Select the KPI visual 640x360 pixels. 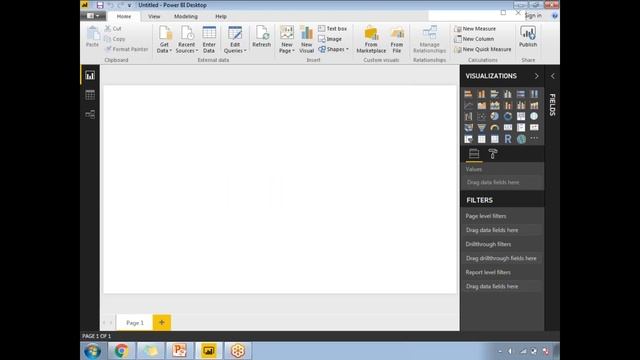coord(534,128)
